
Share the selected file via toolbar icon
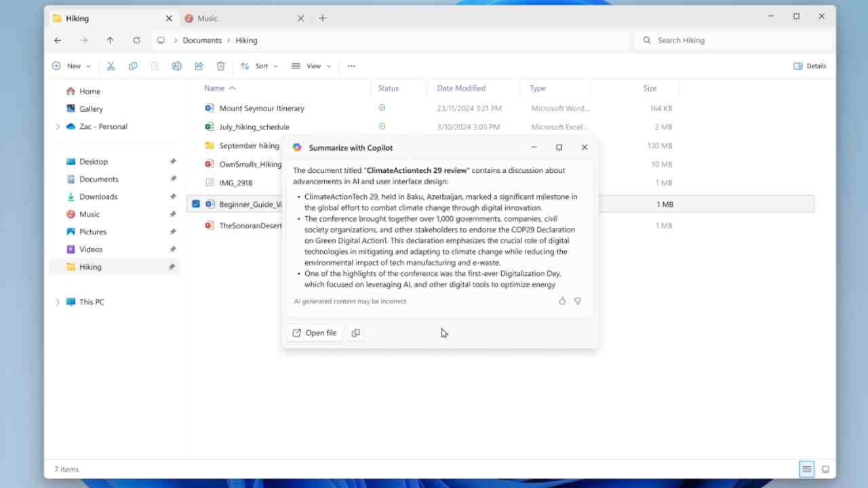pyautogui.click(x=198, y=66)
